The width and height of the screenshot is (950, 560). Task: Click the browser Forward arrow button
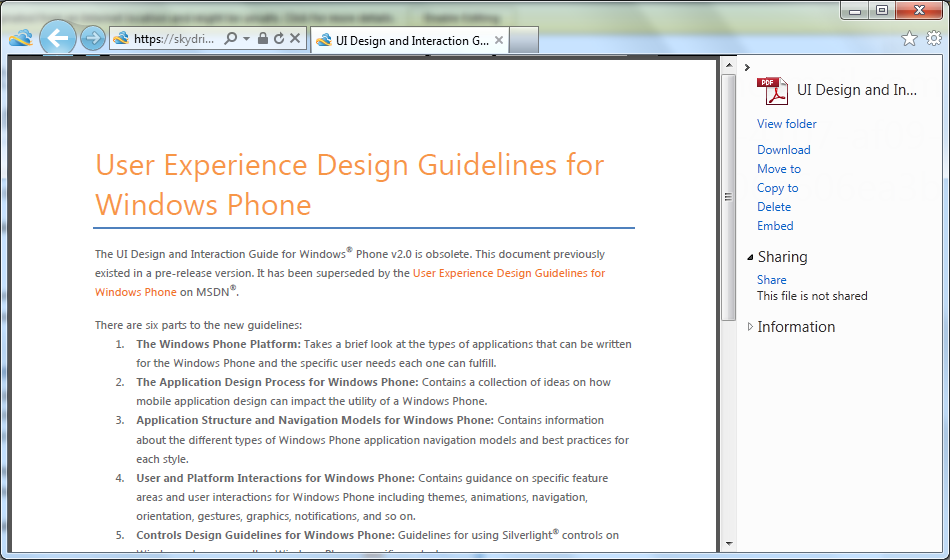click(x=92, y=39)
